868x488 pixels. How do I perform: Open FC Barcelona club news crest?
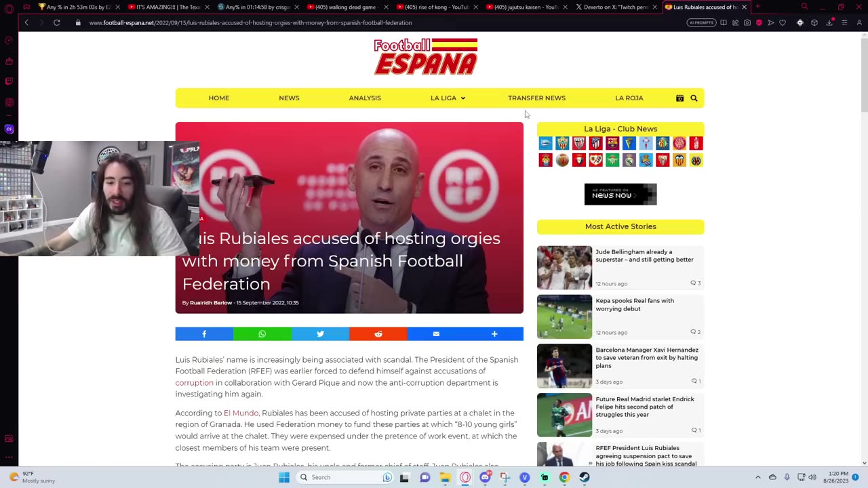pos(612,143)
